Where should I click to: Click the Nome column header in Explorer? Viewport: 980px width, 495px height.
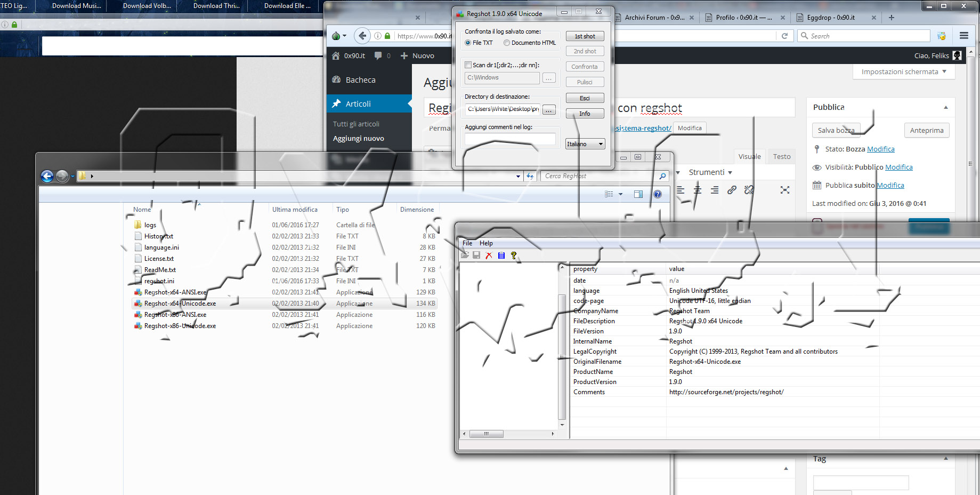[x=142, y=210]
